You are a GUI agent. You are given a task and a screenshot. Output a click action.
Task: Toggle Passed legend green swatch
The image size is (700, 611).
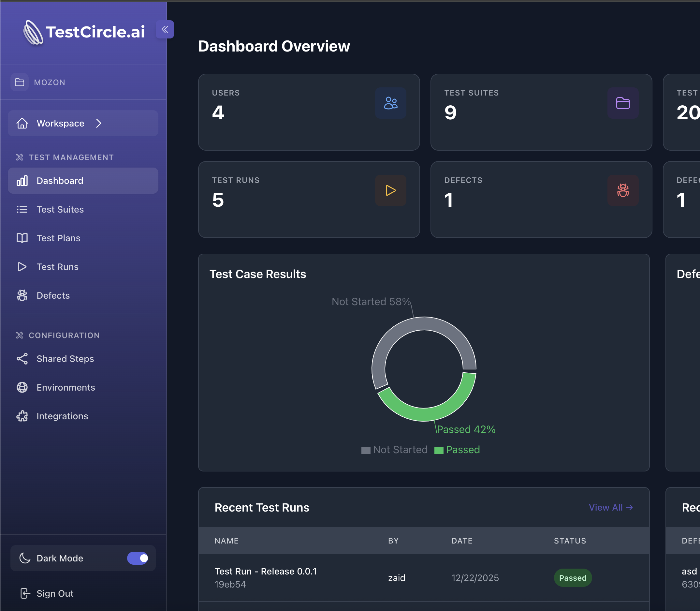tap(439, 450)
